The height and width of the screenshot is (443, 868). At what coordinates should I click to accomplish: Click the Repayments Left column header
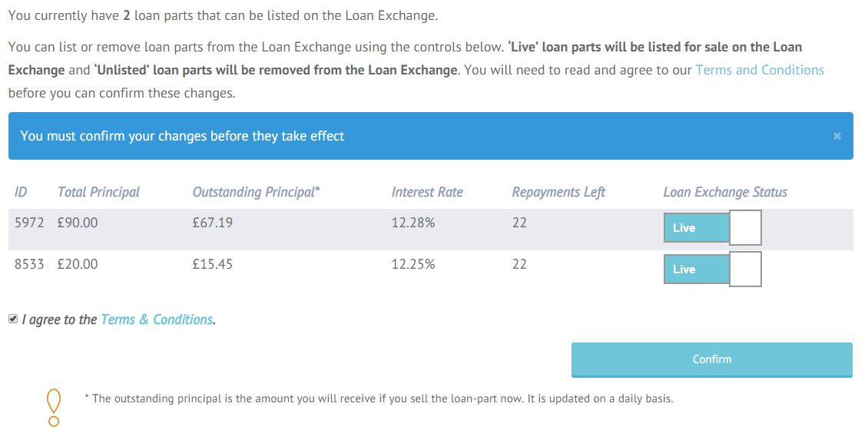point(558,192)
